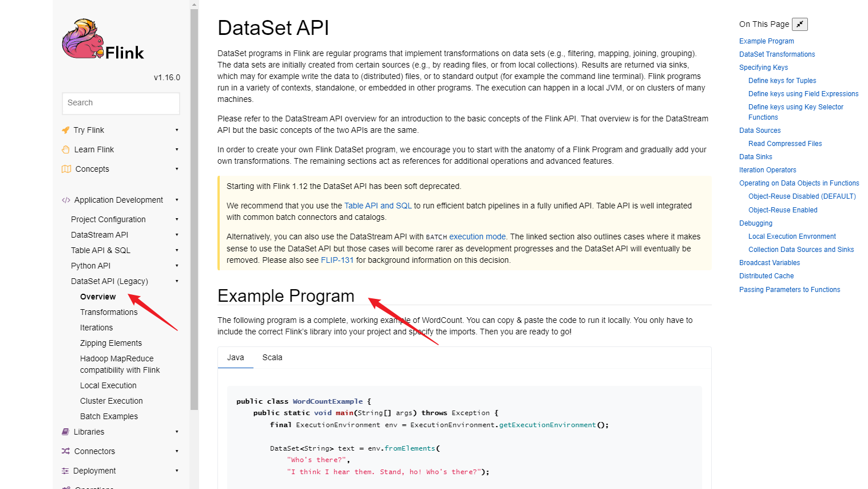Screen dimensions: 868x489
Task: Expand the Concepts menu arrow
Action: coord(177,169)
